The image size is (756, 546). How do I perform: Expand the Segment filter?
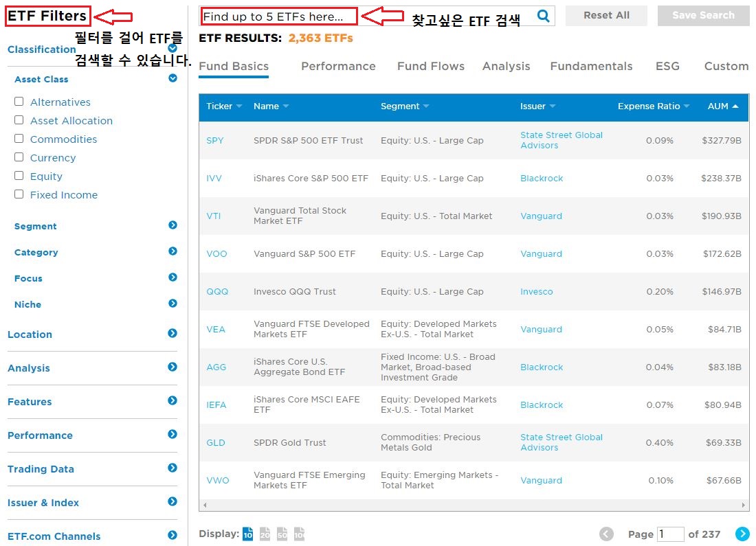[x=173, y=225]
